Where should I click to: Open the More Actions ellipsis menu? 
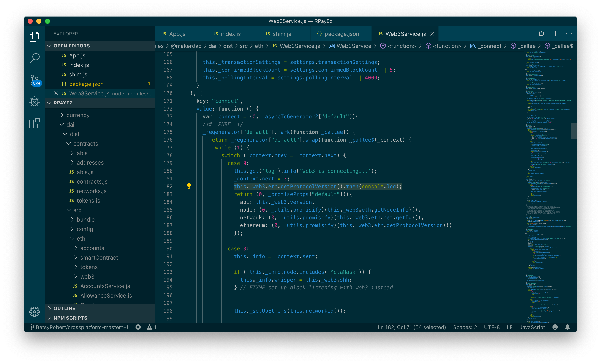[x=569, y=34]
